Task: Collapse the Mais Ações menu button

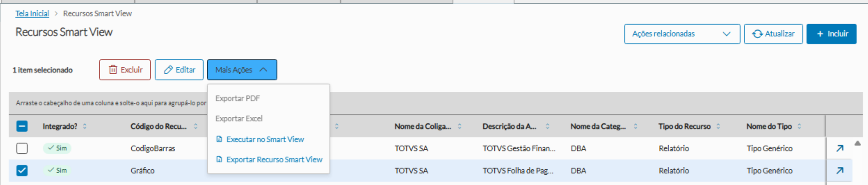Action: coord(242,70)
